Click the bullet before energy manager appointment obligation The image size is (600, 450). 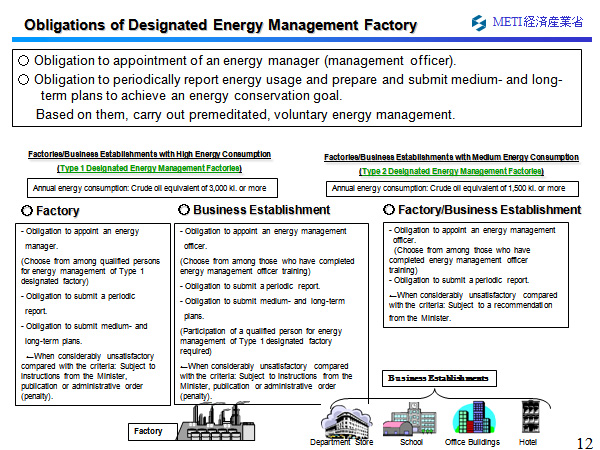(24, 61)
